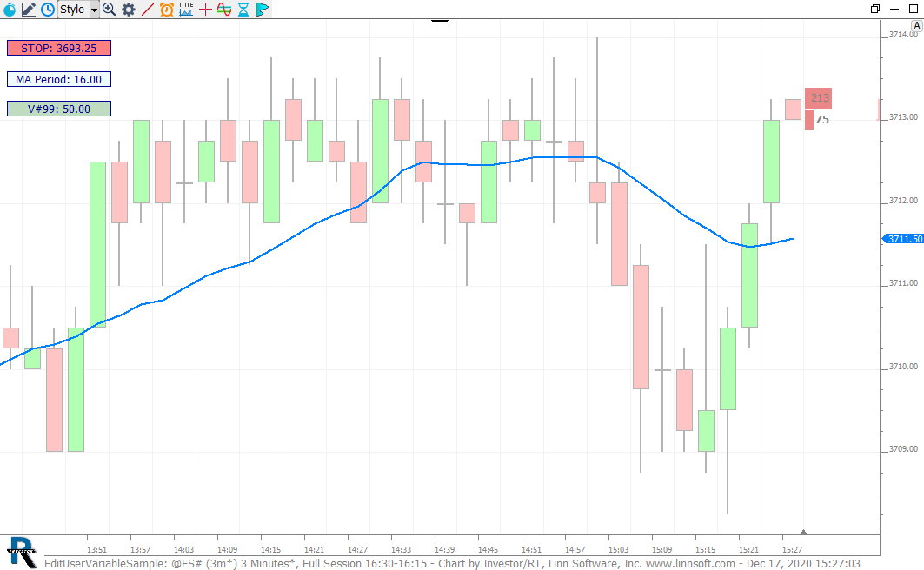
Task: Click the 3711.50 blue price label
Action: (x=903, y=238)
